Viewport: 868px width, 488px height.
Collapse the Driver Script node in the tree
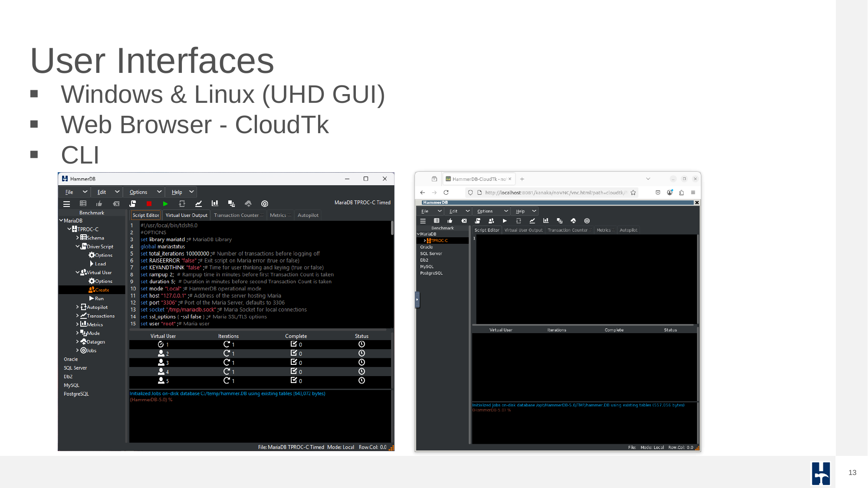point(78,246)
